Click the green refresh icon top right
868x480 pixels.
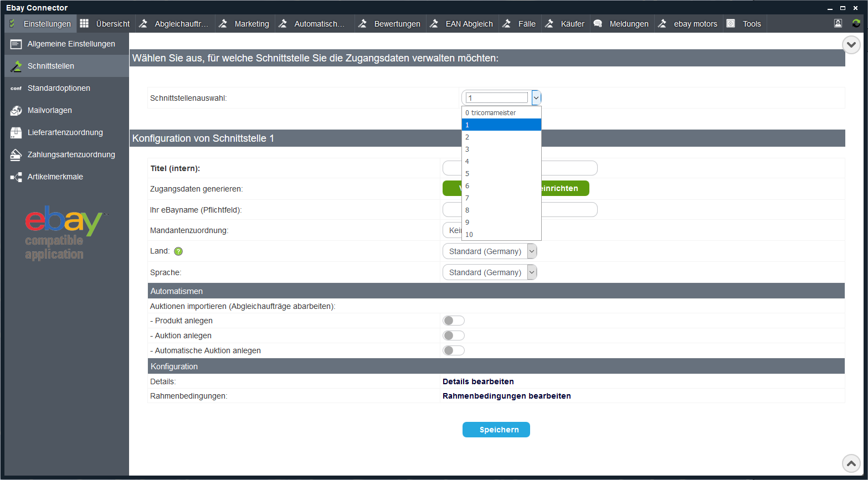[856, 23]
